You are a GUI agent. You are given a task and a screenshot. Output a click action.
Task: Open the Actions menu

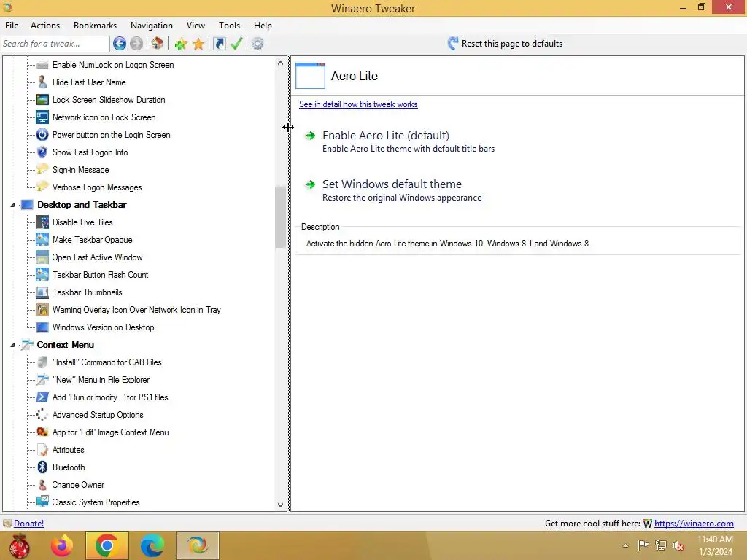(x=45, y=26)
